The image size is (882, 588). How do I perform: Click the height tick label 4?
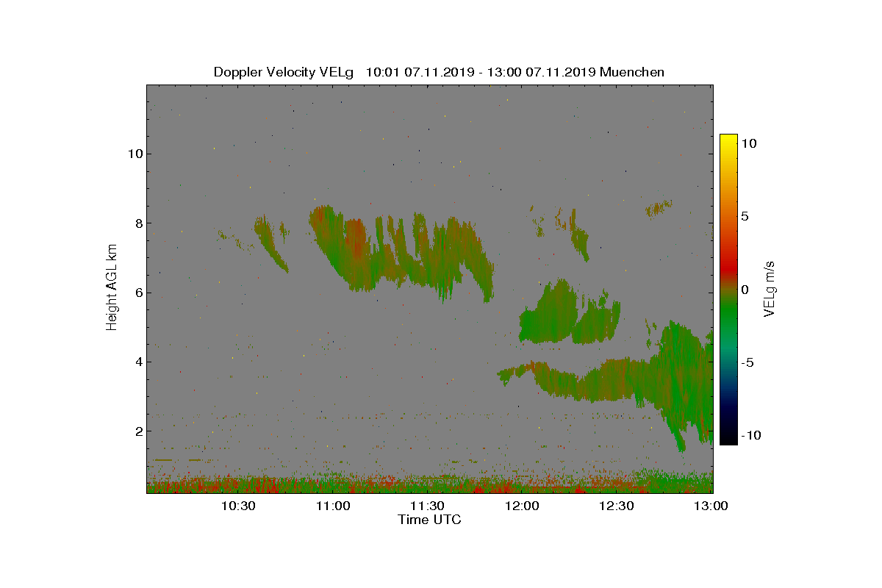(x=137, y=362)
